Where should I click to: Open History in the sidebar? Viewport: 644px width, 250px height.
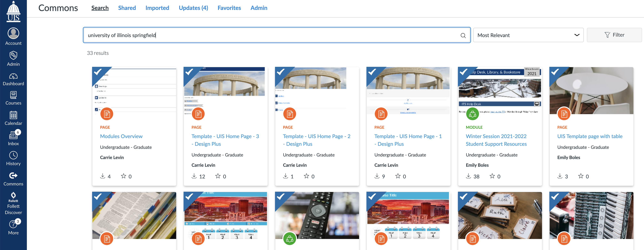coord(13,159)
